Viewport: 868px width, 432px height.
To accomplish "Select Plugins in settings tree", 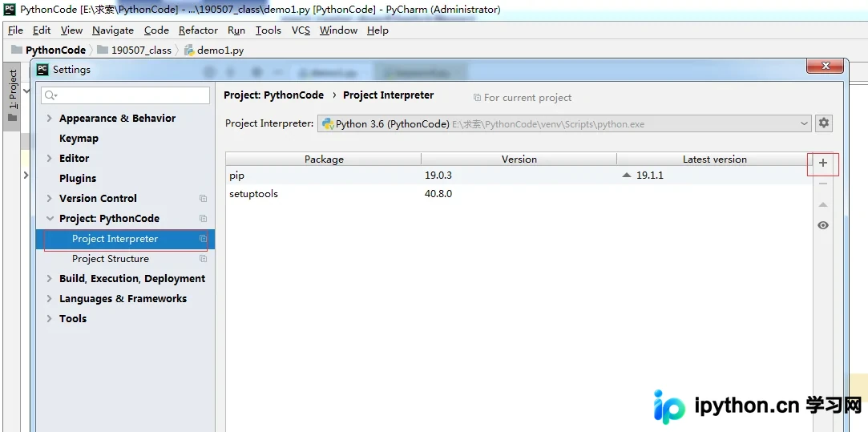I will point(78,179).
